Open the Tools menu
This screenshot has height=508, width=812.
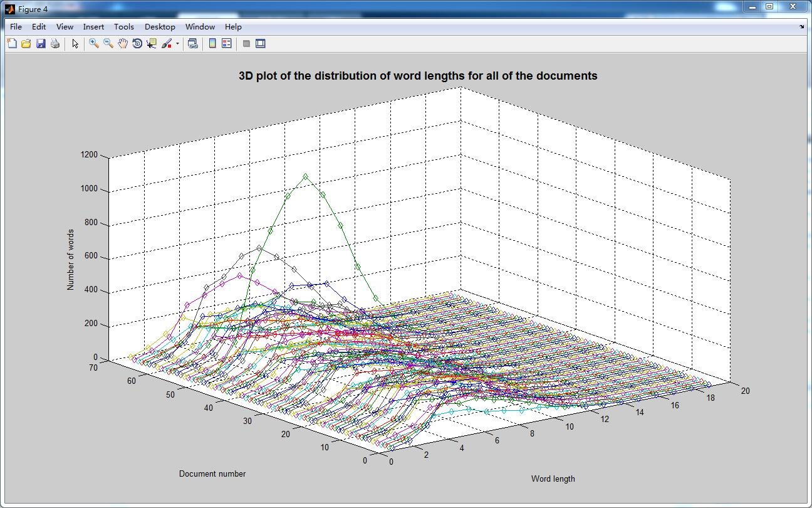[x=123, y=27]
